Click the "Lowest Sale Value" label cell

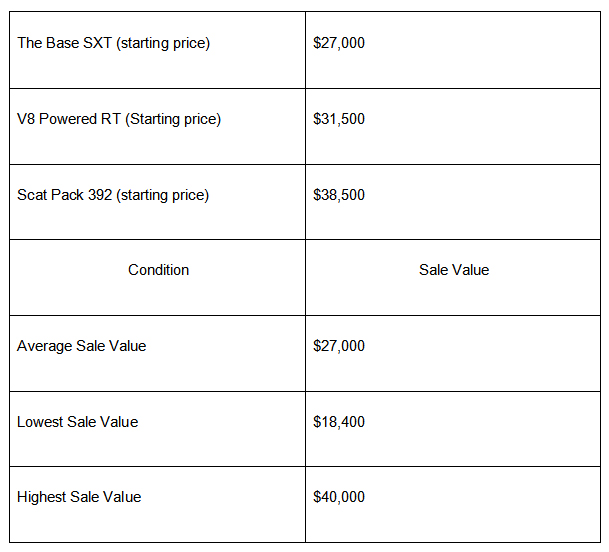coord(78,422)
